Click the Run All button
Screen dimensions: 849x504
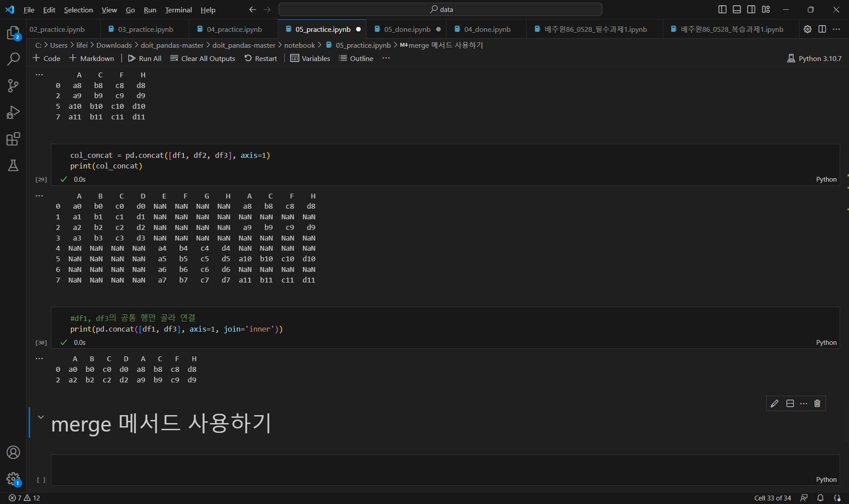point(145,58)
